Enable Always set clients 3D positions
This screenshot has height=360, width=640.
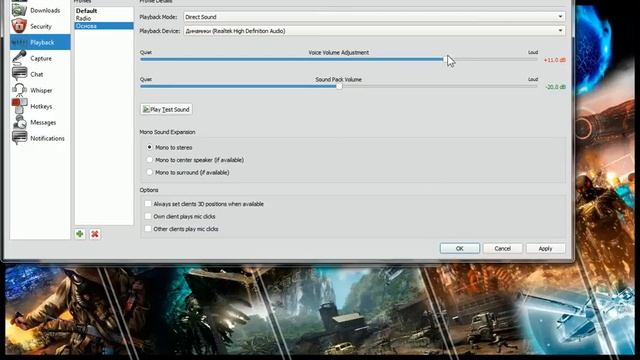148,204
